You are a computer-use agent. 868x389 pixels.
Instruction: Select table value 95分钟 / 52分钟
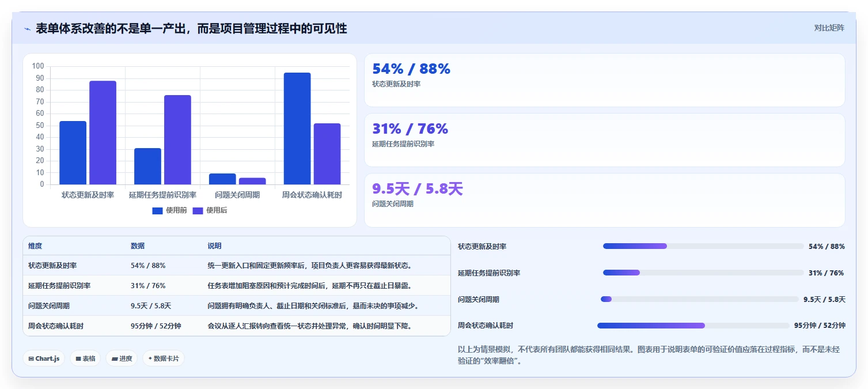[156, 326]
